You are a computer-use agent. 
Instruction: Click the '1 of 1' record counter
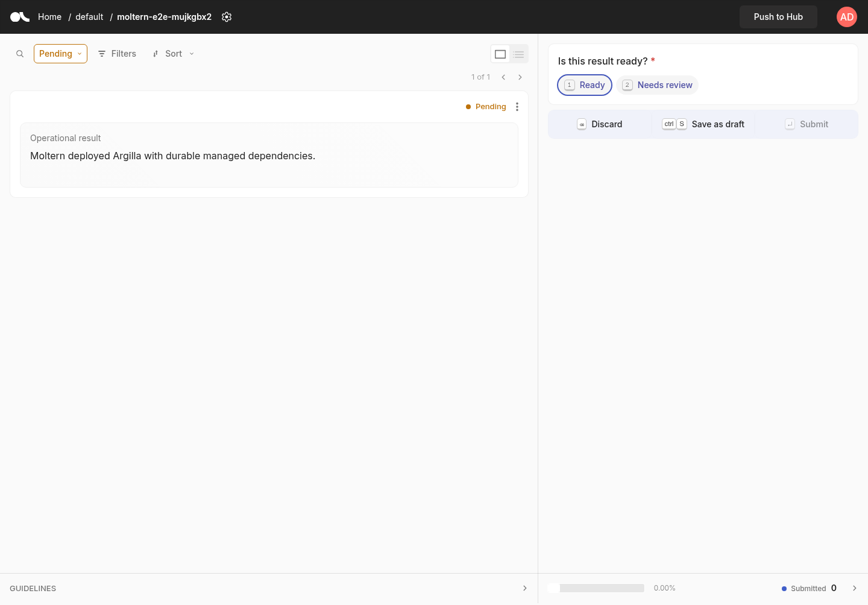tap(480, 77)
